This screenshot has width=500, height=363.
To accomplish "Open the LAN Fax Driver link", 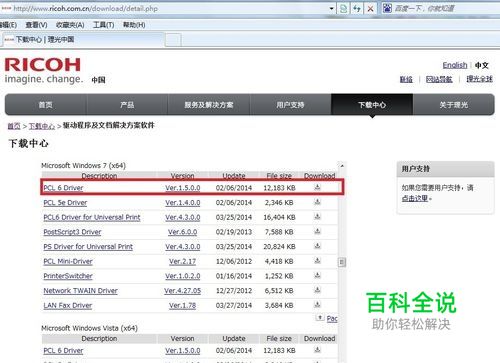I will pos(68,305).
